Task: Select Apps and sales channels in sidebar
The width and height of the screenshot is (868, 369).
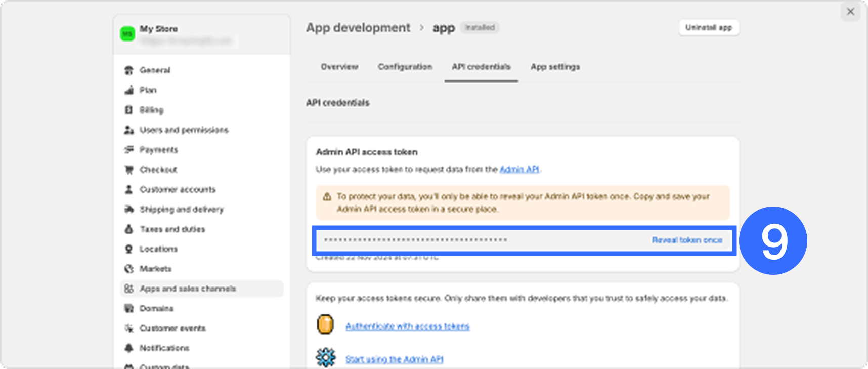Action: pos(188,289)
